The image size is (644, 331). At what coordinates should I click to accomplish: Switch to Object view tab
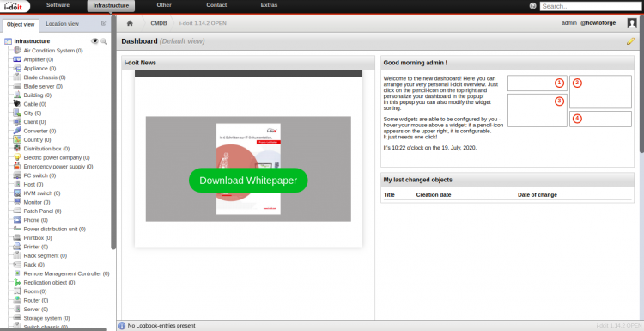click(x=21, y=25)
